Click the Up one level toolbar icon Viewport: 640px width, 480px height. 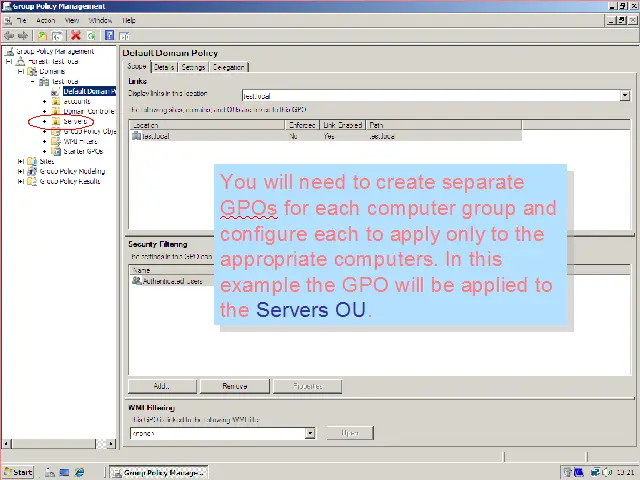pos(43,35)
